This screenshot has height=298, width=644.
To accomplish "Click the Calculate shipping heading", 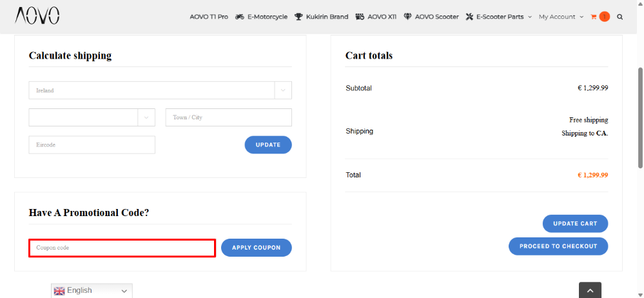I will [70, 55].
